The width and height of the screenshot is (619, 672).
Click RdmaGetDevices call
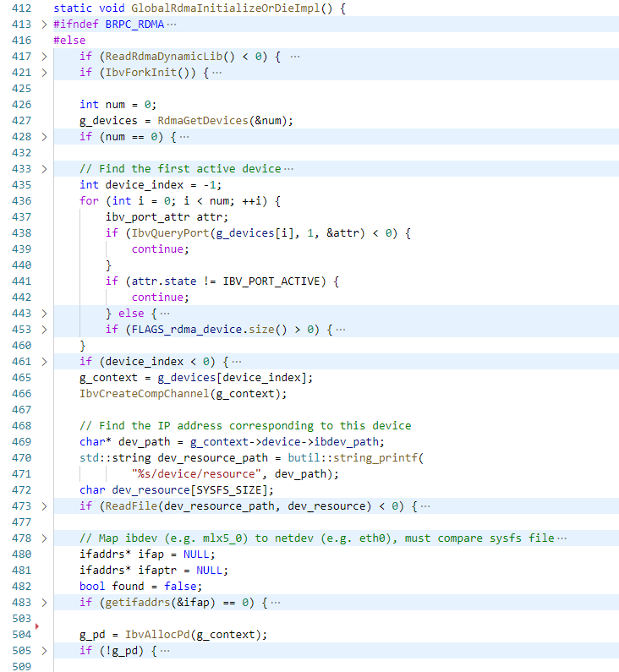[203, 121]
